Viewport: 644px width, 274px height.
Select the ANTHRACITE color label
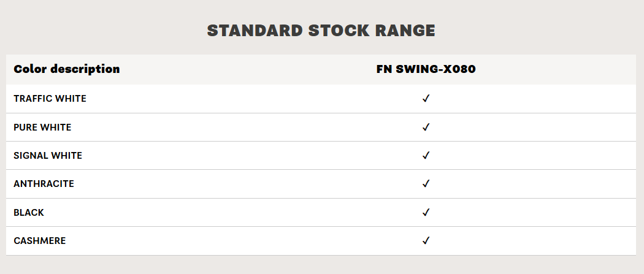[44, 184]
